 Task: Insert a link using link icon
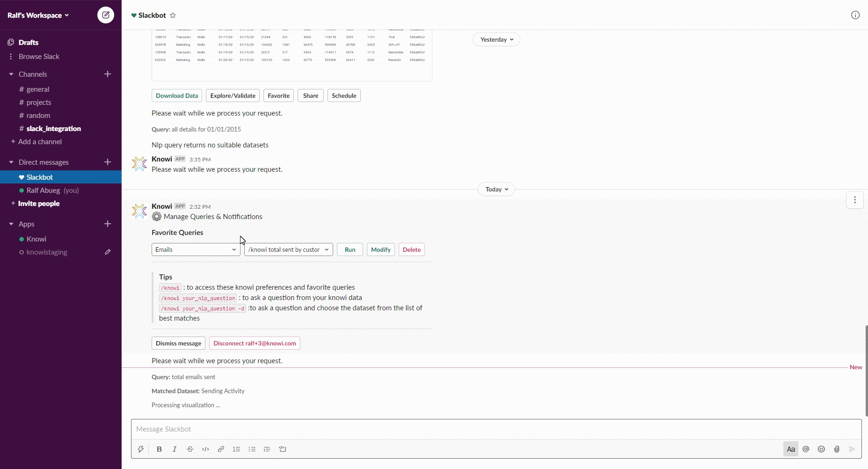(221, 449)
